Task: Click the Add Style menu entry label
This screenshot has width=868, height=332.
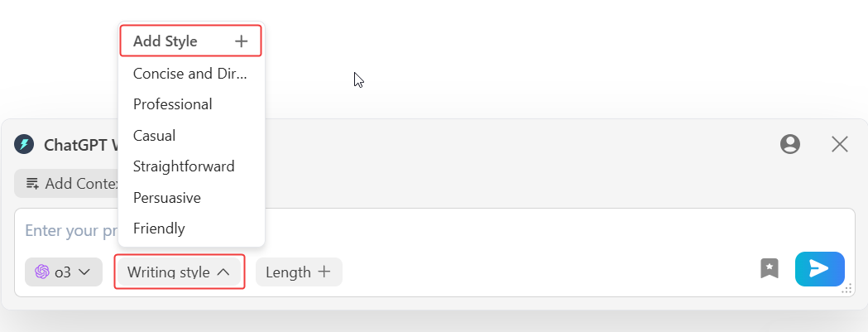Action: tap(165, 41)
